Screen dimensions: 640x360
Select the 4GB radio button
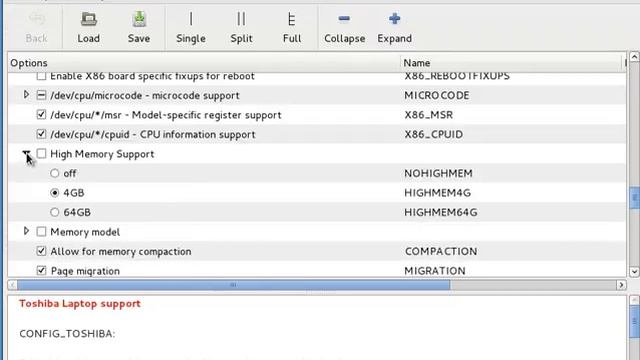[55, 193]
